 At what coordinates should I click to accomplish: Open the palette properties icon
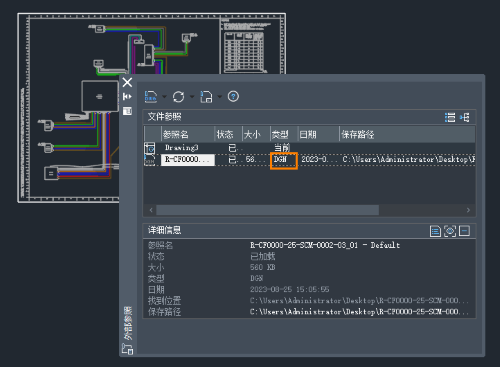click(x=127, y=111)
